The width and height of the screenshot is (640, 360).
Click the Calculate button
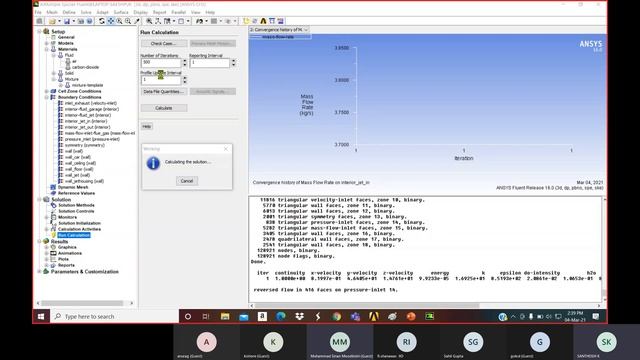(164, 108)
